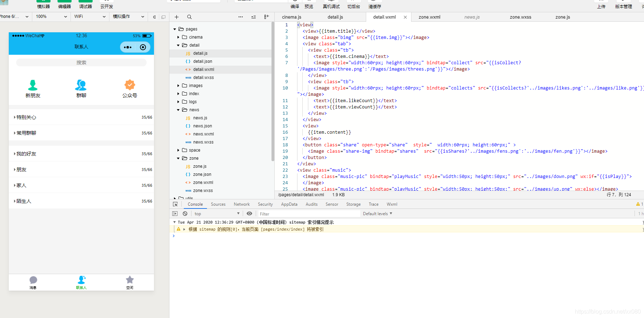
Task: Toggle console sidebar panel icon
Action: click(x=175, y=213)
